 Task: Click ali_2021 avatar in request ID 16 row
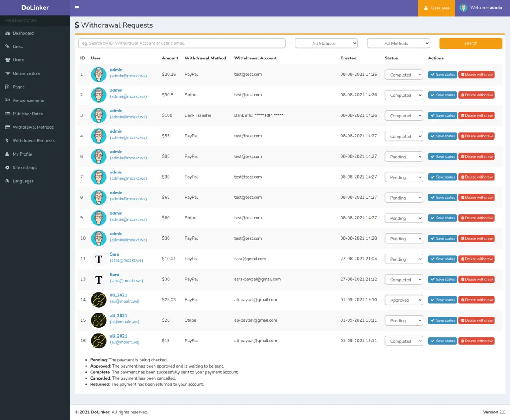point(99,341)
